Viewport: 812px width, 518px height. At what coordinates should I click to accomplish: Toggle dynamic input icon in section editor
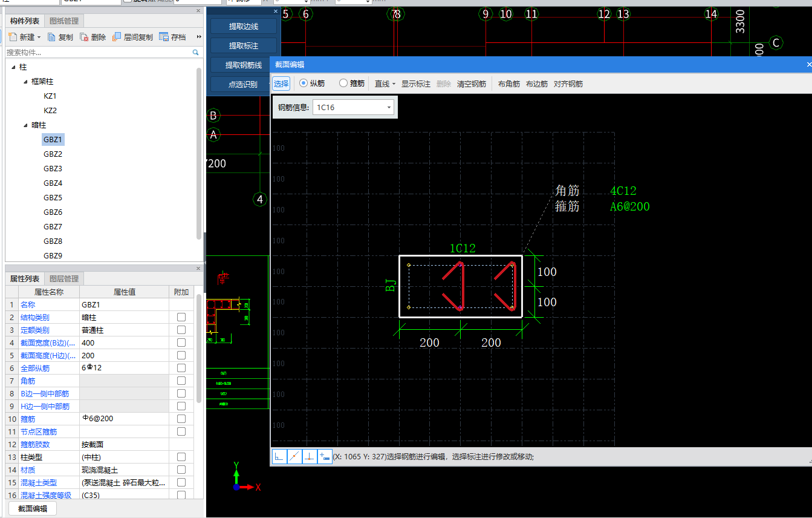coord(324,457)
